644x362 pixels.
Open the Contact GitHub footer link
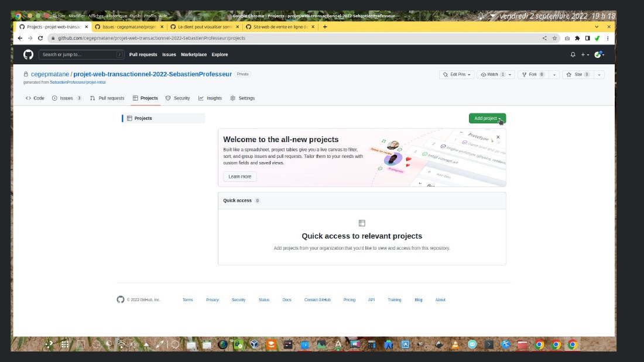tap(317, 300)
